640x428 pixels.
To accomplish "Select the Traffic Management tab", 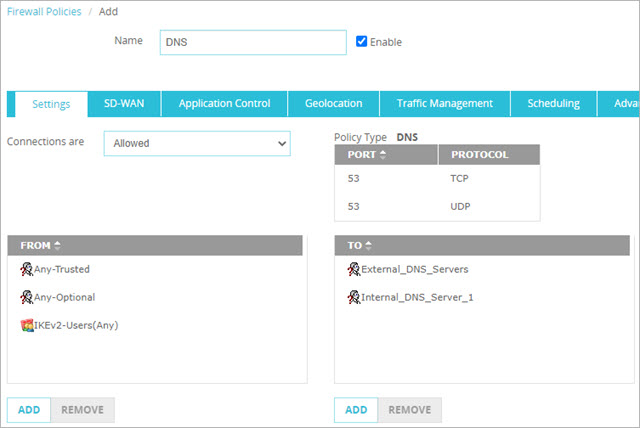I will point(444,104).
